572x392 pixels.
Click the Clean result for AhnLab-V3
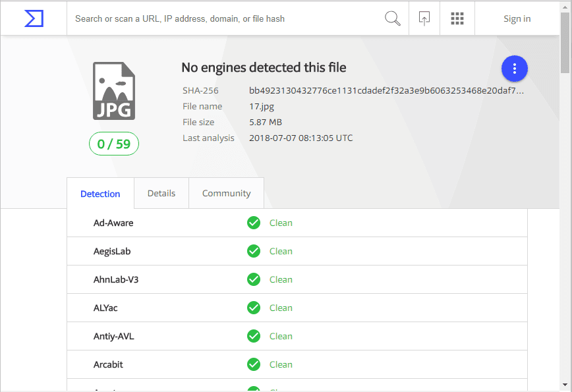(x=281, y=280)
